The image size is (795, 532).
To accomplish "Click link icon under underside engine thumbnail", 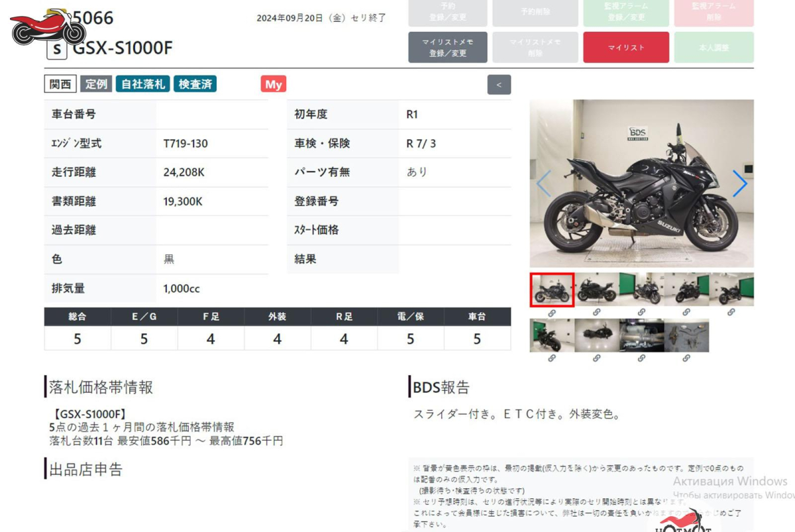I will pos(641,358).
